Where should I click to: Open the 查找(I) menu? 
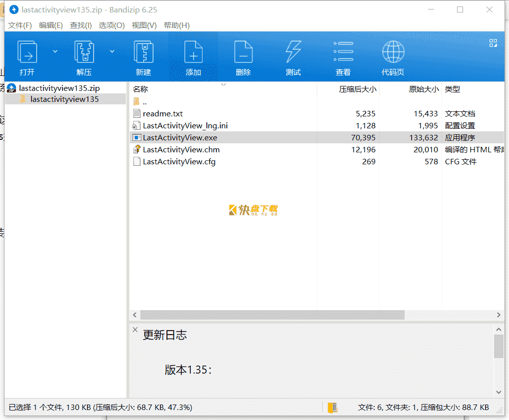81,25
